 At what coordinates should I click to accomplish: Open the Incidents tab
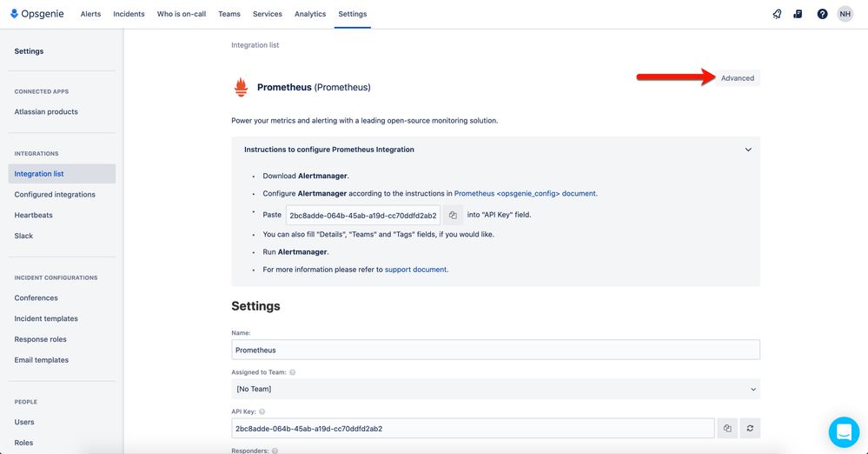coord(129,14)
